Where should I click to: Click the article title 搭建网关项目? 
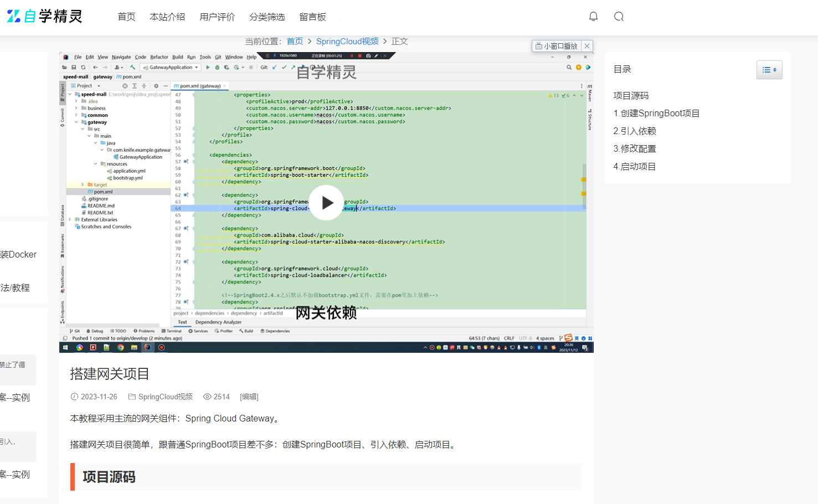[110, 374]
